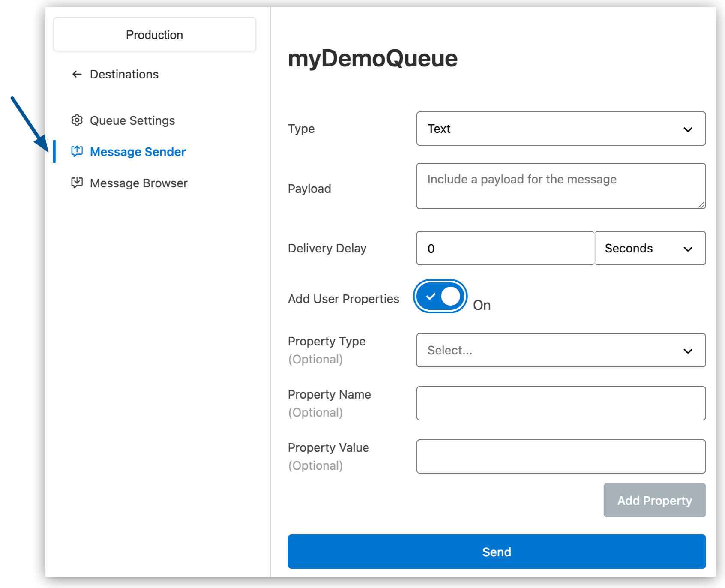Focus the Delivery Delay number field

(505, 249)
